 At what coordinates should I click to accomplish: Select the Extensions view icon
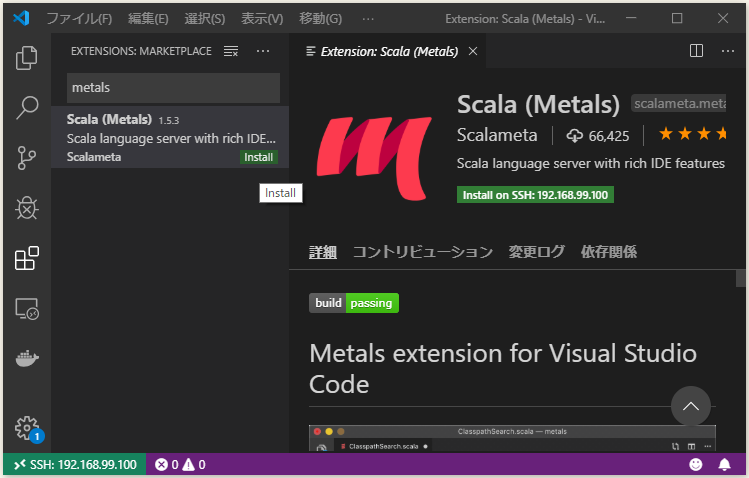tap(27, 258)
